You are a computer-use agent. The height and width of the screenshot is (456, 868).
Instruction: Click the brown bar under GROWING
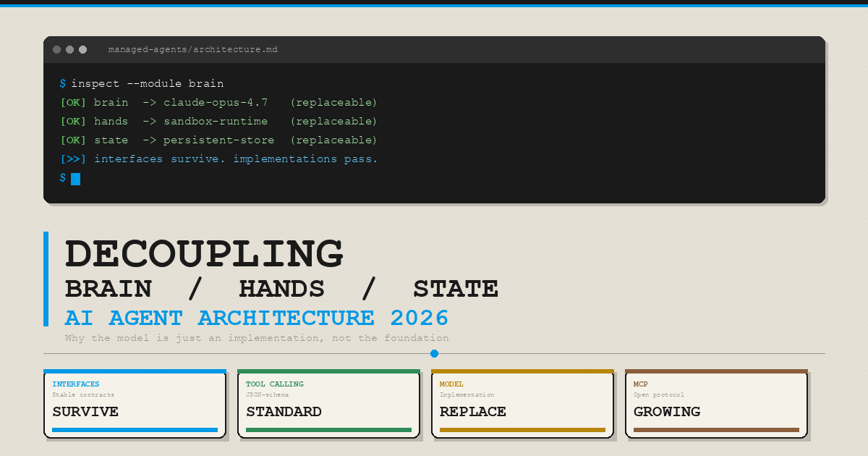(716, 430)
